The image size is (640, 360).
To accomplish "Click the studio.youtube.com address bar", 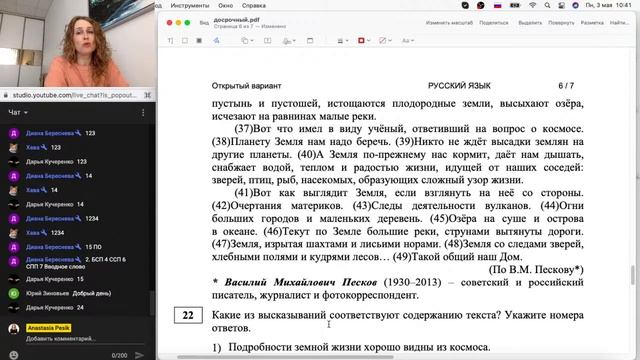I will [74, 95].
